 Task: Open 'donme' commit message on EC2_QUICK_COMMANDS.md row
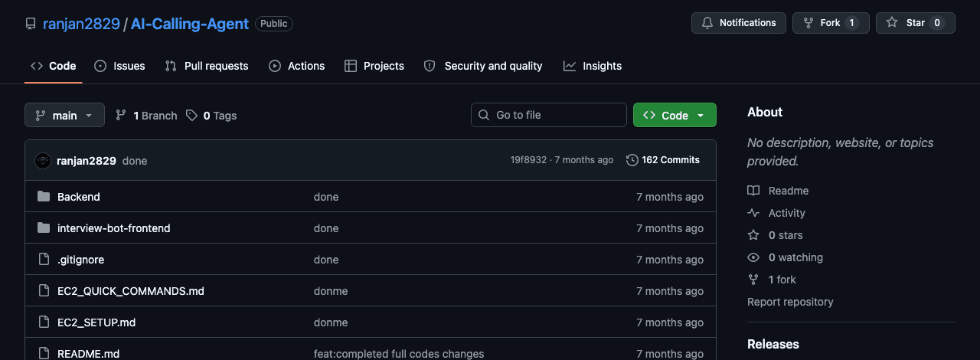click(x=331, y=291)
